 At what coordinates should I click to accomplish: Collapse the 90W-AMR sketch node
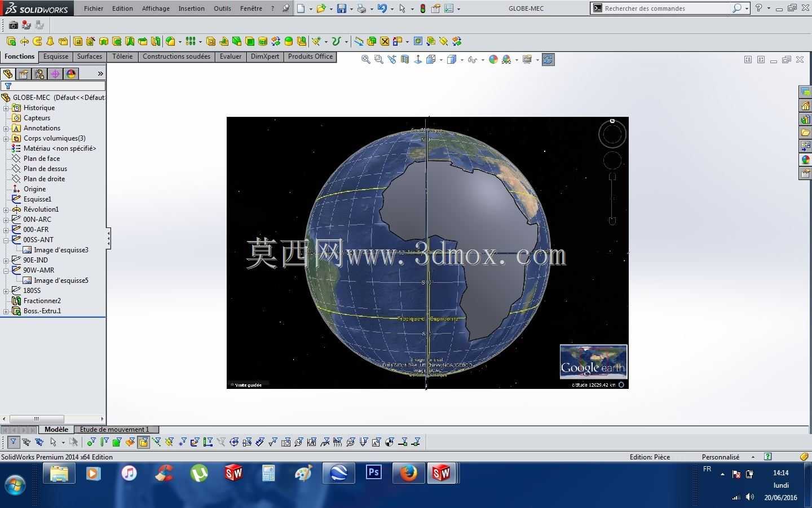[x=6, y=270]
